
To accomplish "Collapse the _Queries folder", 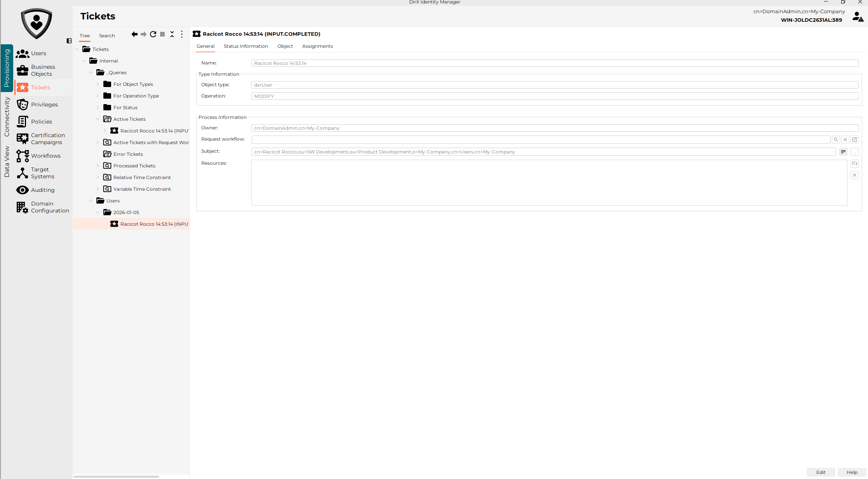I will tap(91, 73).
